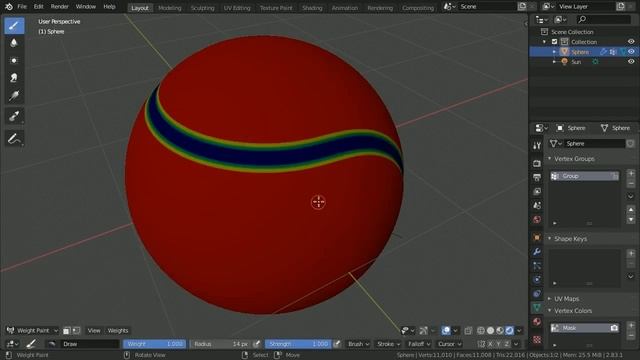
Task: Switch to Wireframe viewport shading
Action: [x=481, y=330]
